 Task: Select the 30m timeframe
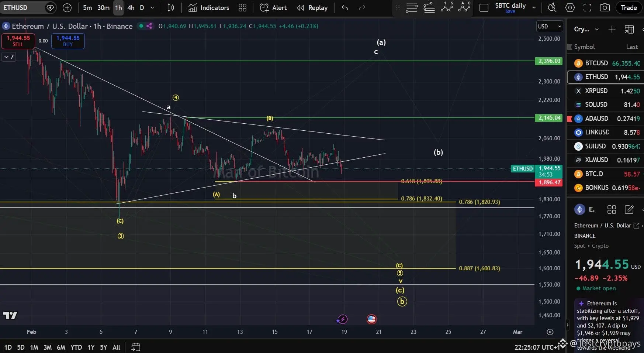point(103,8)
